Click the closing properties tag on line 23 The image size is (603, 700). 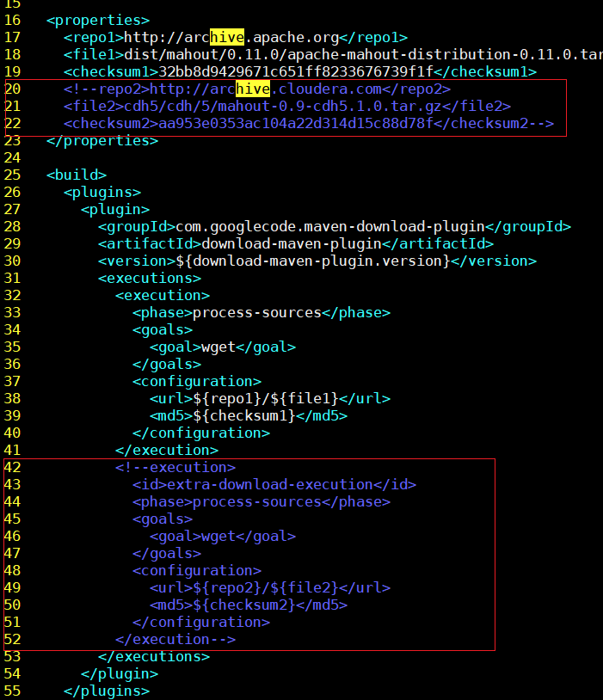click(x=102, y=141)
